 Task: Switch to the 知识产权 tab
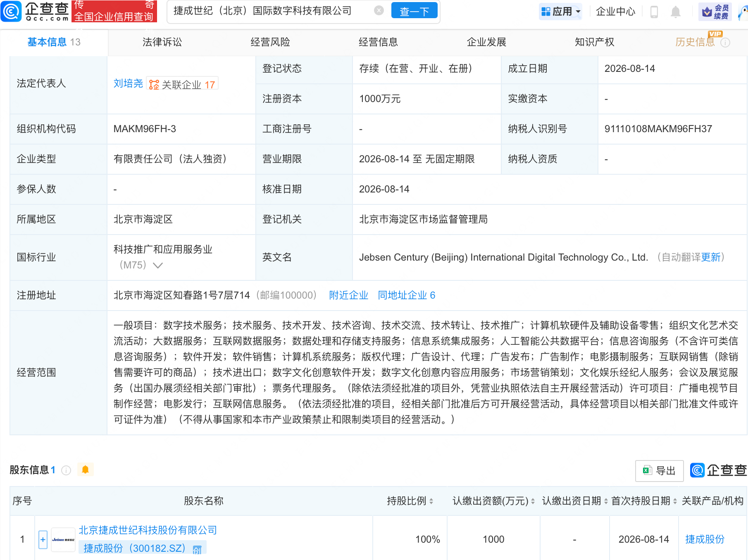pos(595,42)
